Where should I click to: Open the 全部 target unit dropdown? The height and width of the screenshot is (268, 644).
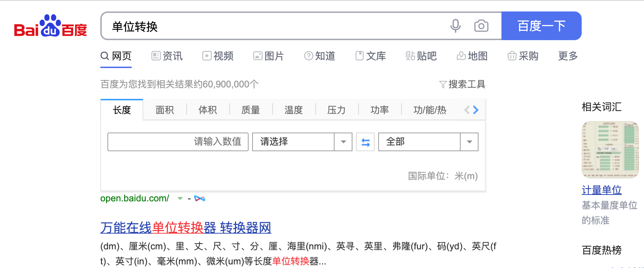[428, 142]
